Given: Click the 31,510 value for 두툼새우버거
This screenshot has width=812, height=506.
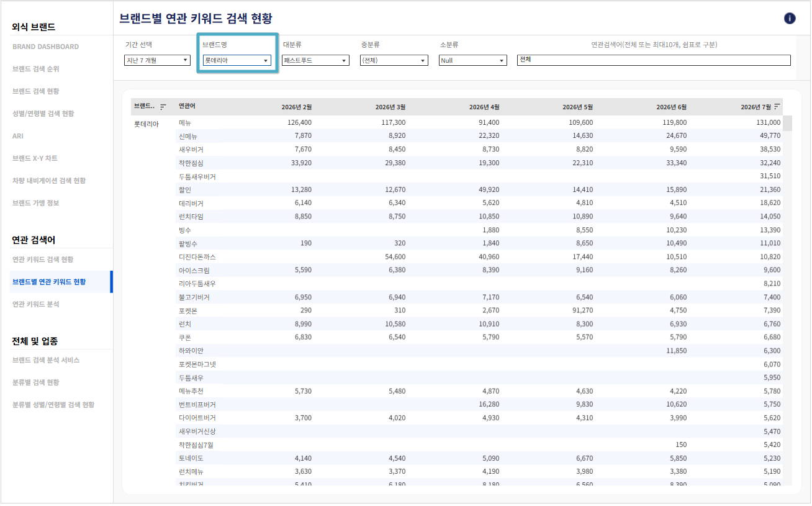Looking at the screenshot, I should (x=770, y=176).
